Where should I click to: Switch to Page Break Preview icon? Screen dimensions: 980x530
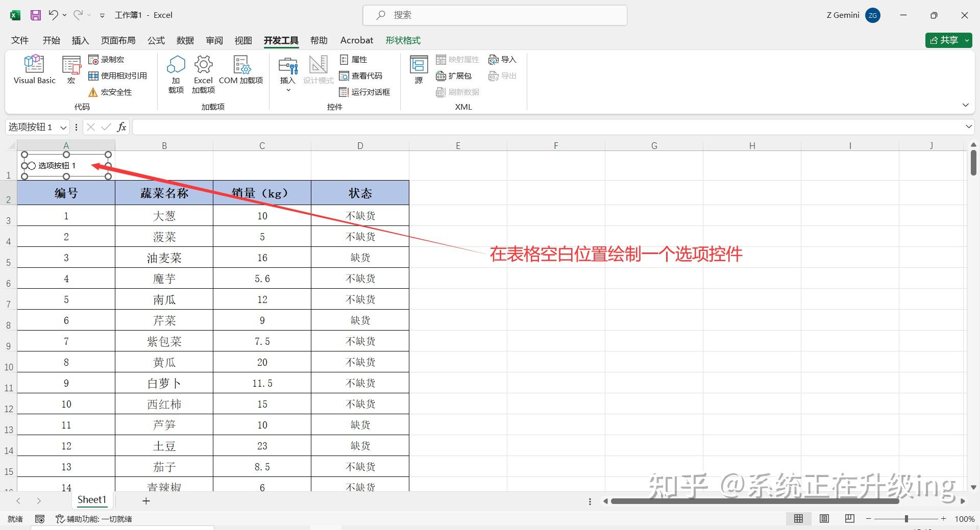850,519
